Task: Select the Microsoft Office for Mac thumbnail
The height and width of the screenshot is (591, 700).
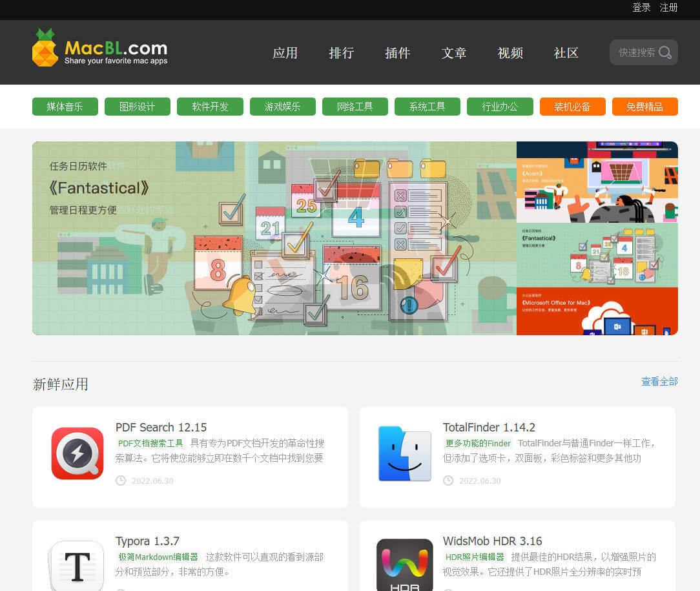Action: pos(597,311)
